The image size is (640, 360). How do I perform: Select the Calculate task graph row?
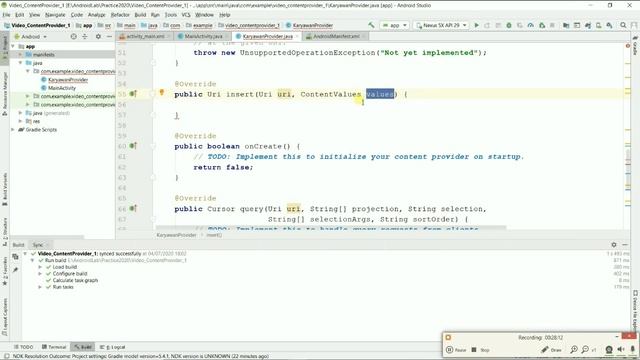[x=75, y=280]
